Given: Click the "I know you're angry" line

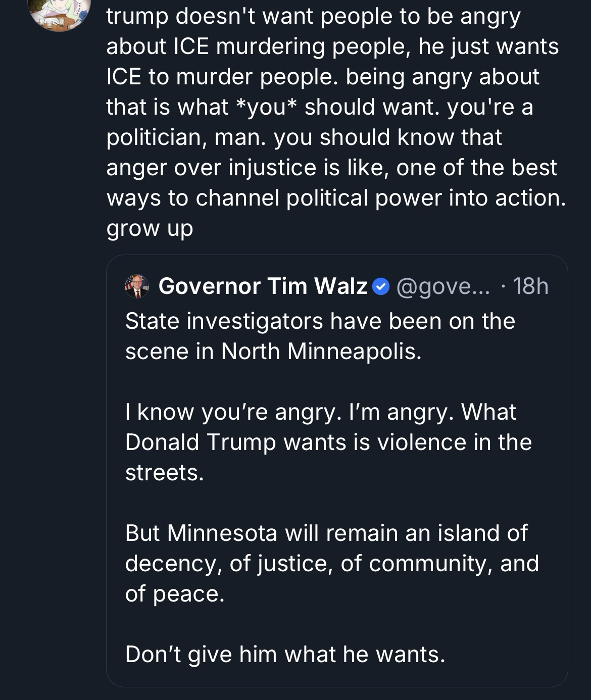Looking at the screenshot, I should [320, 412].
